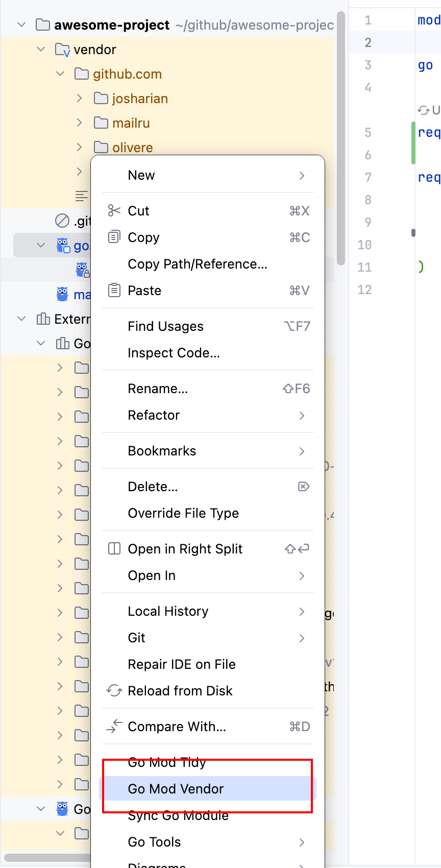
Task: Click the scissors icon next to Cut
Action: point(114,211)
